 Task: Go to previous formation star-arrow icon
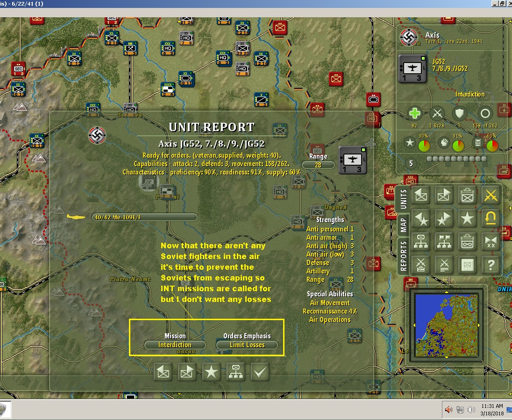coord(421,218)
